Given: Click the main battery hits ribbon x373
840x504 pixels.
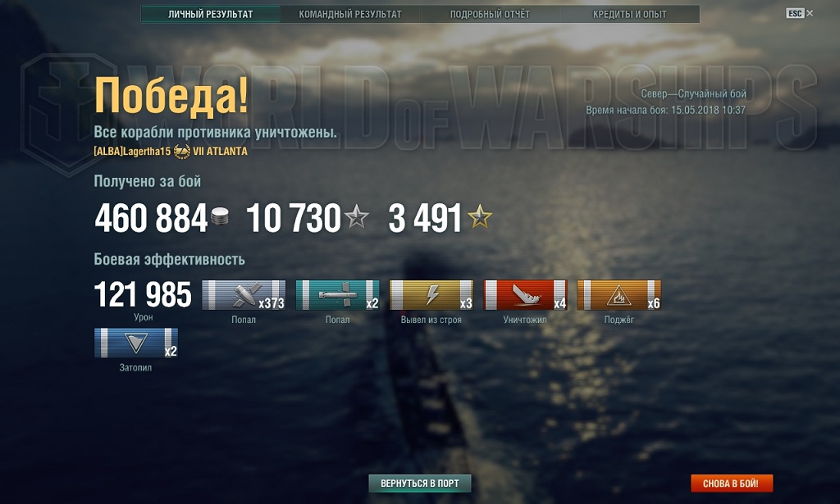Looking at the screenshot, I should click(x=243, y=295).
